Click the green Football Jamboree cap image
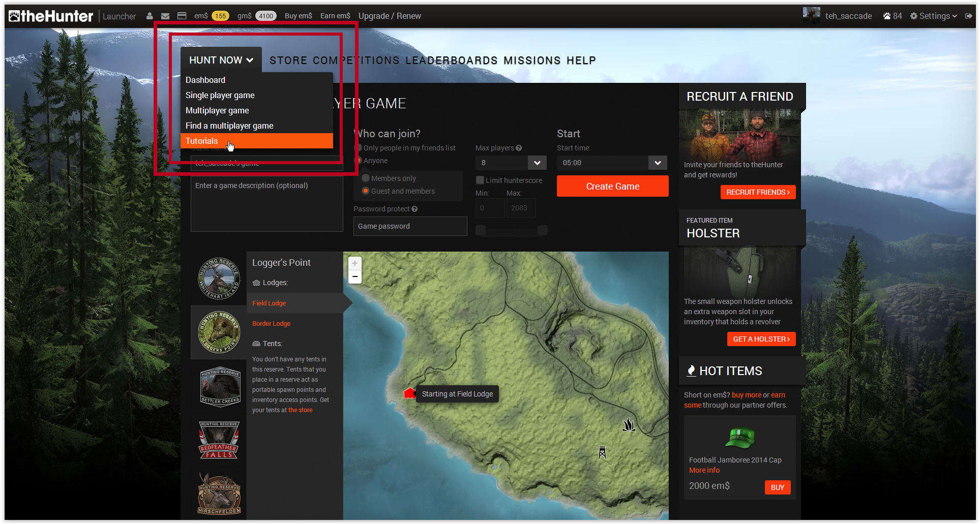 coord(740,438)
